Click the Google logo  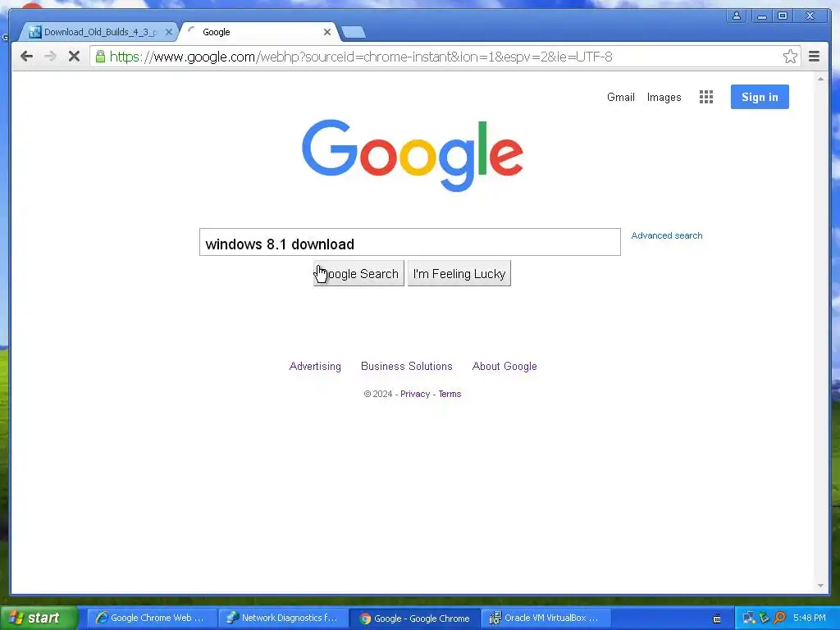[413, 155]
